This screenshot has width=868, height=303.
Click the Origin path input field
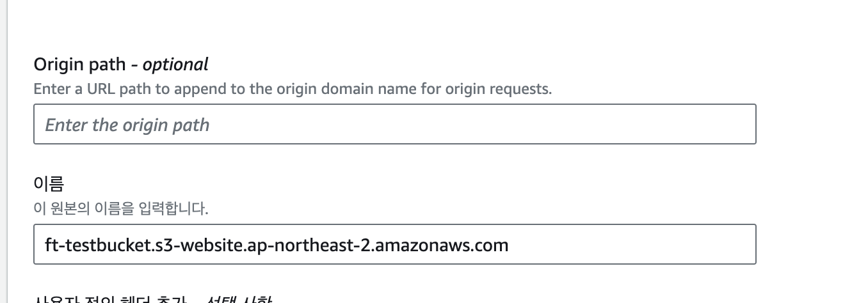point(394,124)
